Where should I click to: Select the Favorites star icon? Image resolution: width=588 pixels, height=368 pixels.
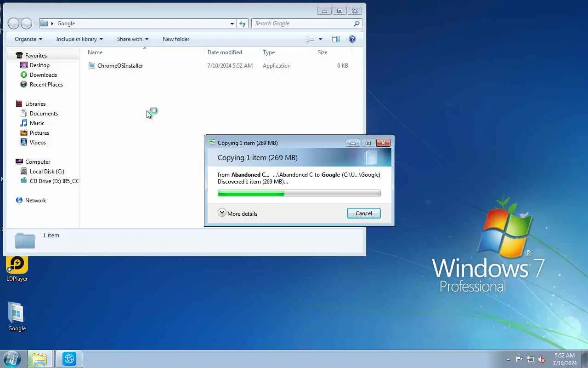[x=19, y=56]
